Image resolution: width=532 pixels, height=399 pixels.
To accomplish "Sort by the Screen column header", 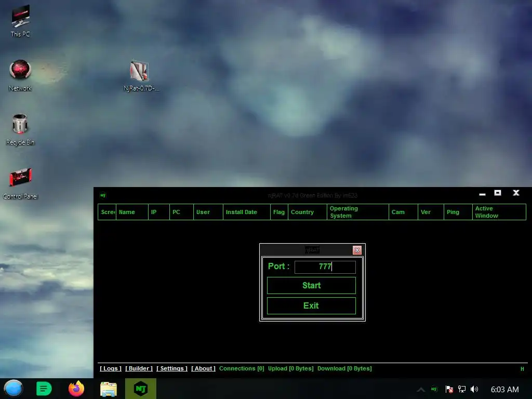I will click(107, 212).
